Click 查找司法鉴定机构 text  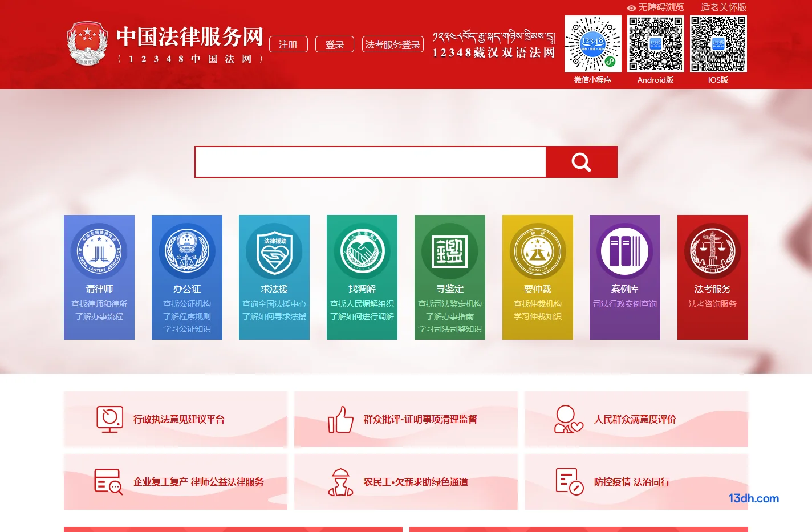coord(450,304)
